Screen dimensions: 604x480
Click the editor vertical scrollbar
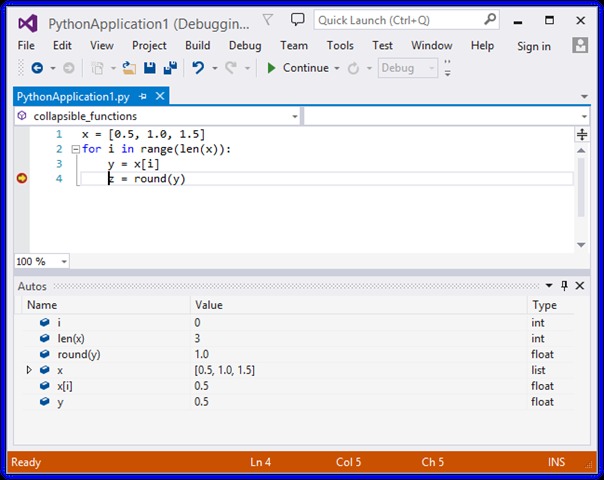pyautogui.click(x=581, y=180)
